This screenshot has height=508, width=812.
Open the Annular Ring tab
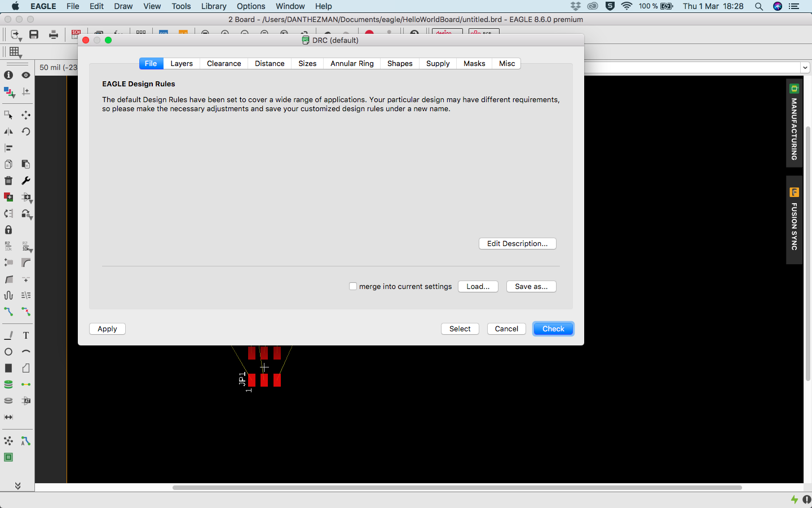(352, 64)
